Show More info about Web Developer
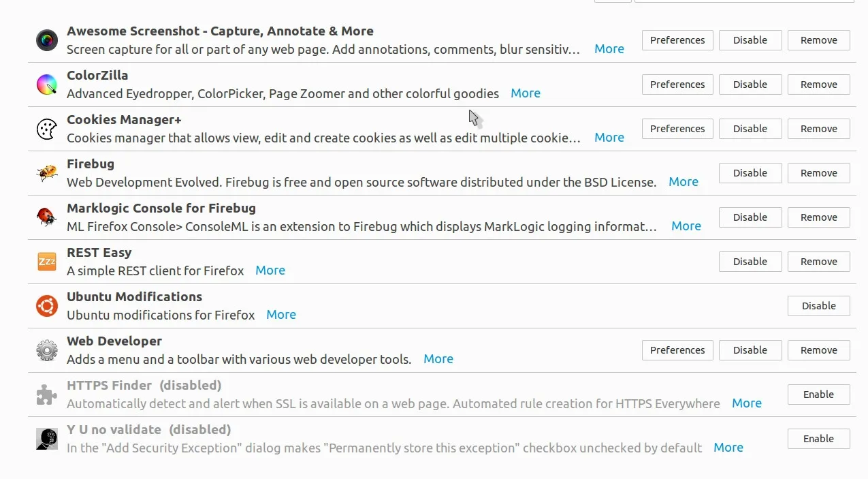The image size is (868, 479). [x=438, y=359]
